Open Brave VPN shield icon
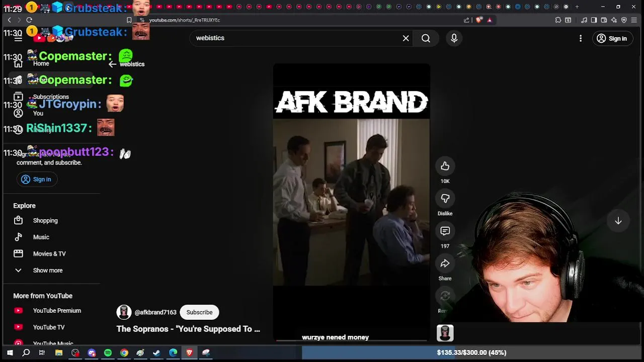The image size is (644, 362). 624,20
